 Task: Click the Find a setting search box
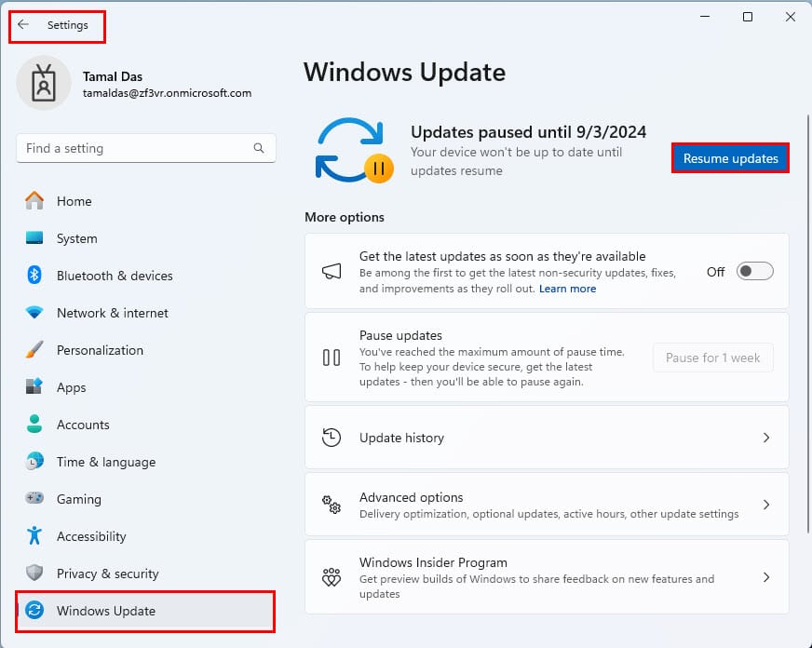(x=146, y=149)
